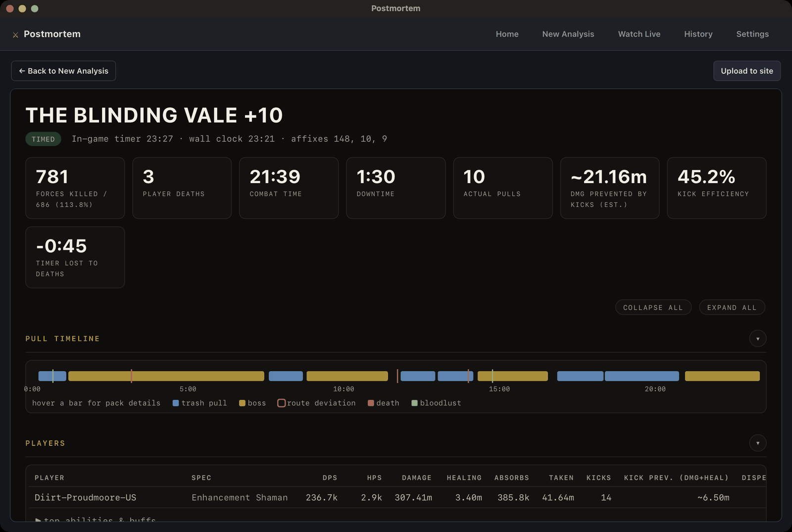This screenshot has height=532, width=792.
Task: Click Back to New Analysis button
Action: [63, 71]
